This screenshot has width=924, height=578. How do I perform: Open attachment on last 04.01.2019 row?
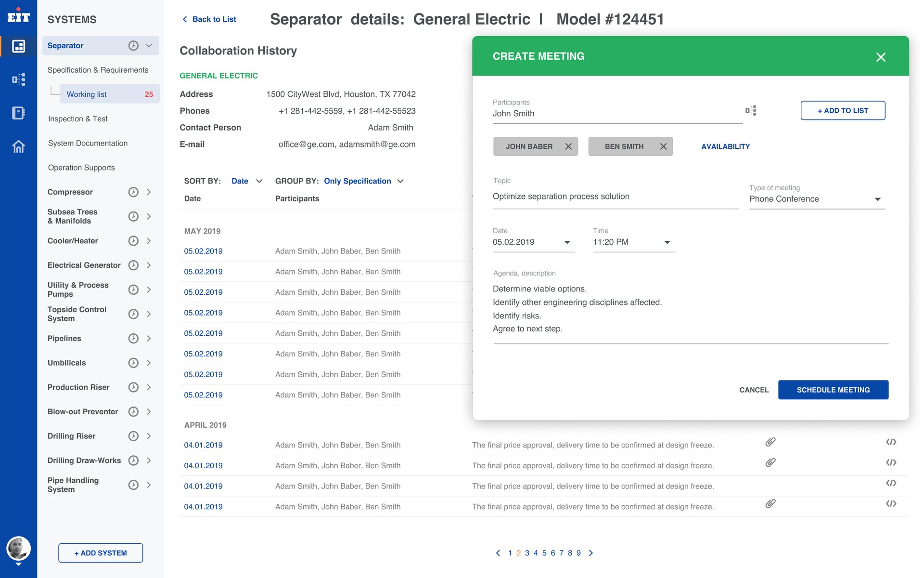[770, 503]
